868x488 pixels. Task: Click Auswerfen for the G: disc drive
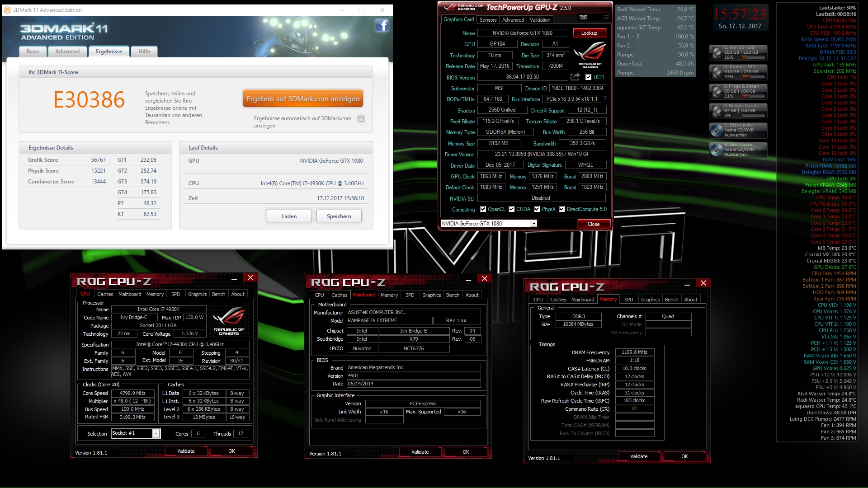[735, 135]
